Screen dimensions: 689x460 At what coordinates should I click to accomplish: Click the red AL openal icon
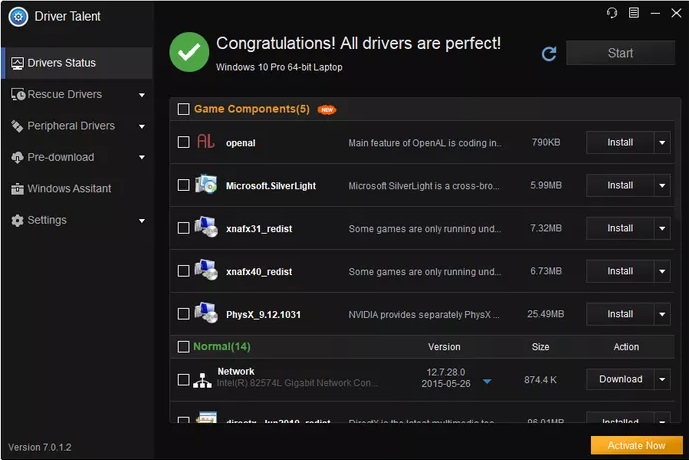pos(205,142)
